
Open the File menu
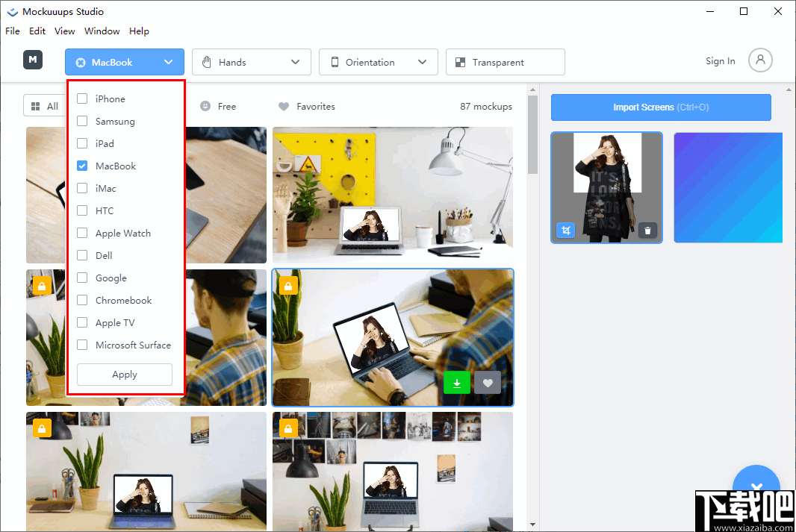(x=12, y=31)
